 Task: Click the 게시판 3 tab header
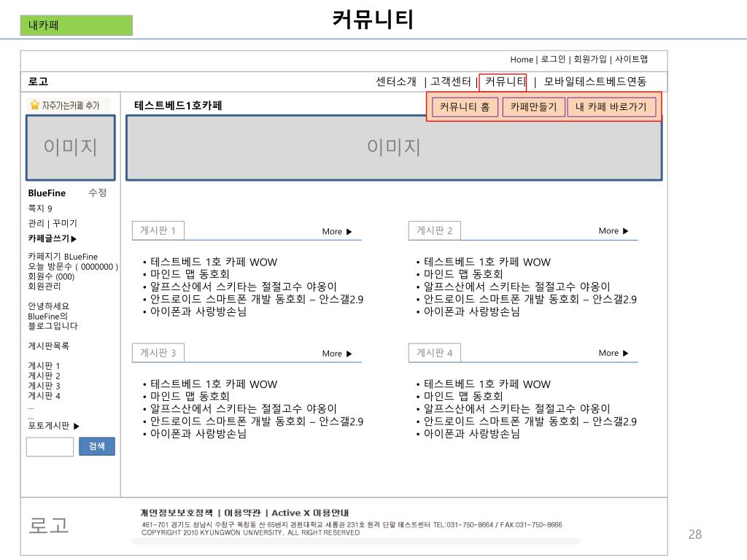(158, 353)
